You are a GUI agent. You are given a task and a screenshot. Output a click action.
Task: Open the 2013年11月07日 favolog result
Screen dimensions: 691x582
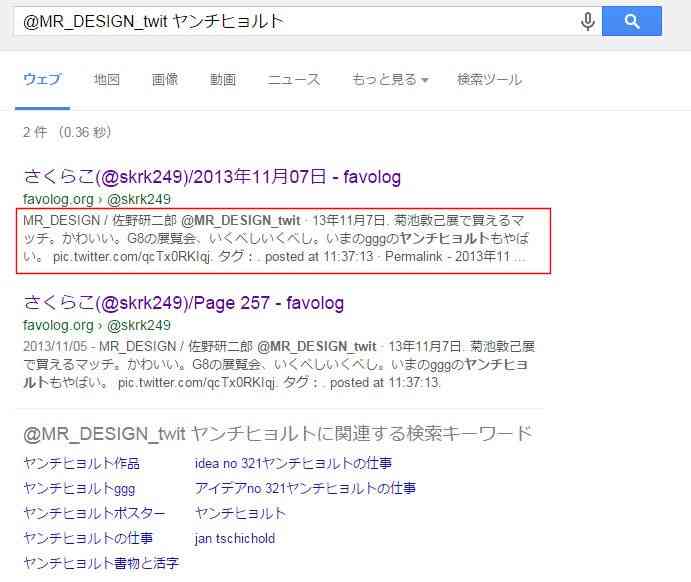coord(212,177)
